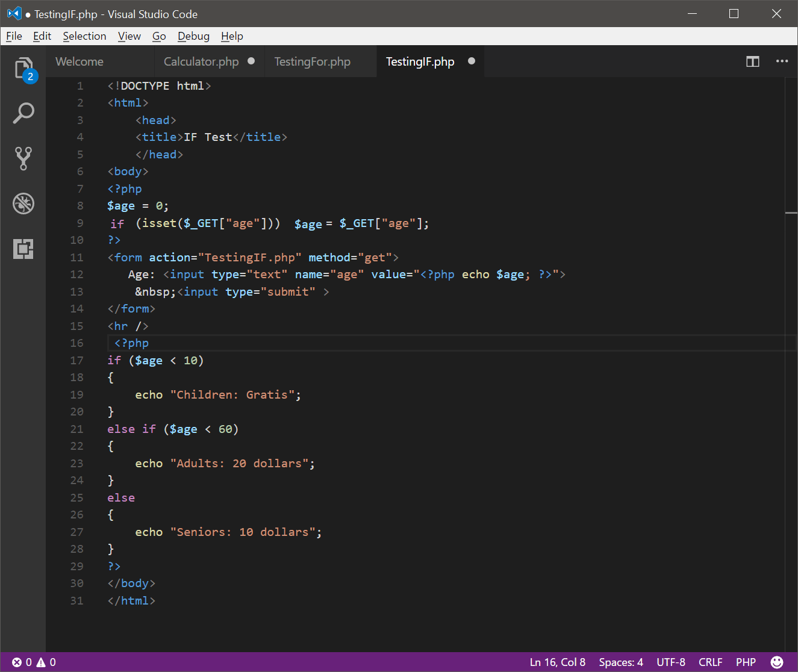Open the Debug view in activity bar
This screenshot has width=798, height=672.
(x=23, y=204)
